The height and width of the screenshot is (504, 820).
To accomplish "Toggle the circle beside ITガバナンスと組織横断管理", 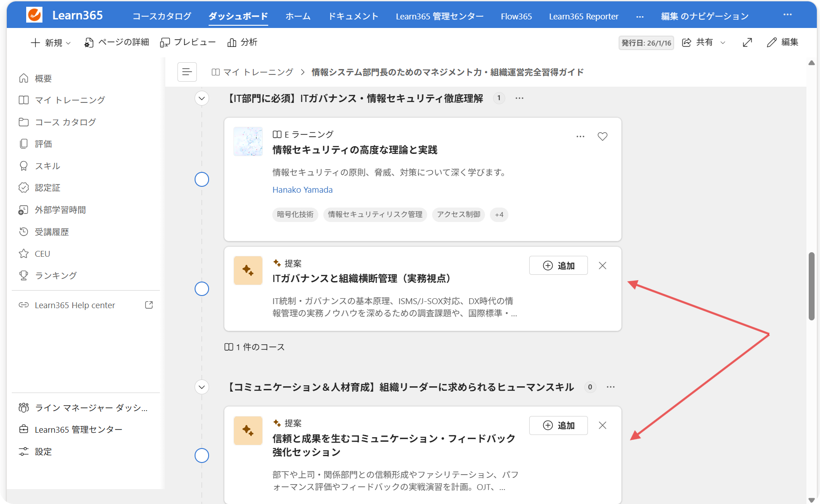I will coord(202,289).
